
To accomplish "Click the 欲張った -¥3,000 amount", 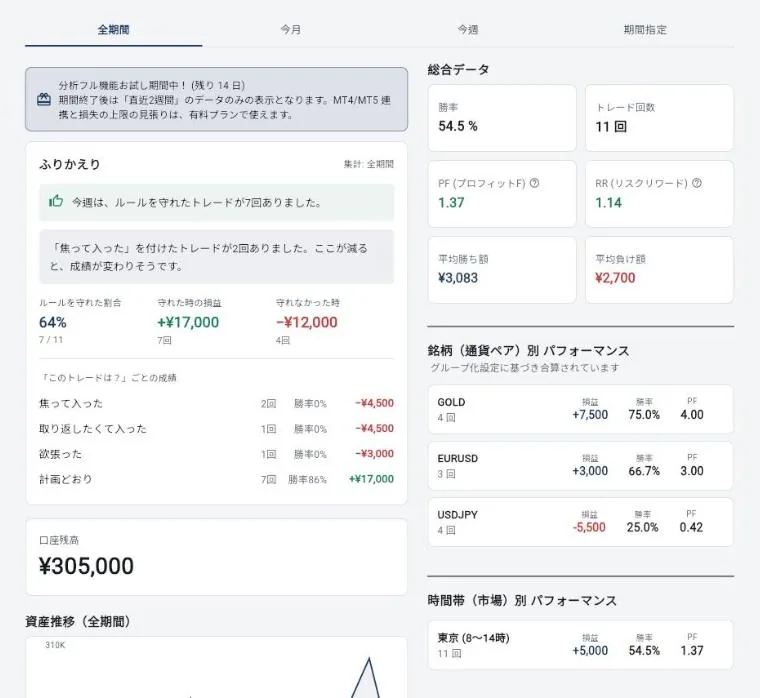I will pos(374,454).
